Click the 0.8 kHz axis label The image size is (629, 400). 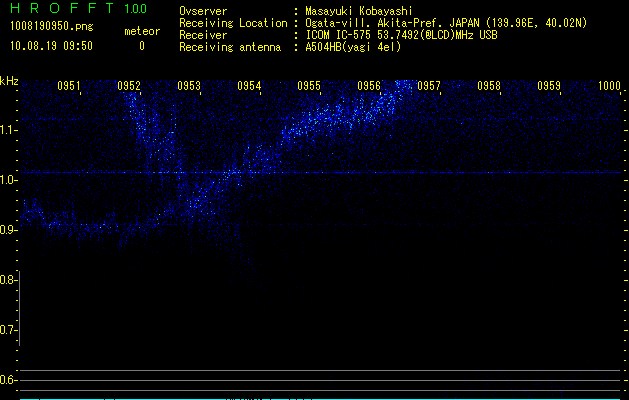[x=6, y=280]
